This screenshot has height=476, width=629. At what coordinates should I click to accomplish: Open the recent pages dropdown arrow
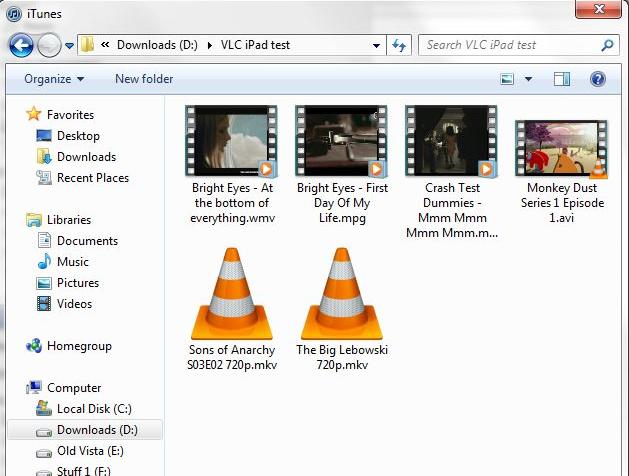[x=69, y=46]
